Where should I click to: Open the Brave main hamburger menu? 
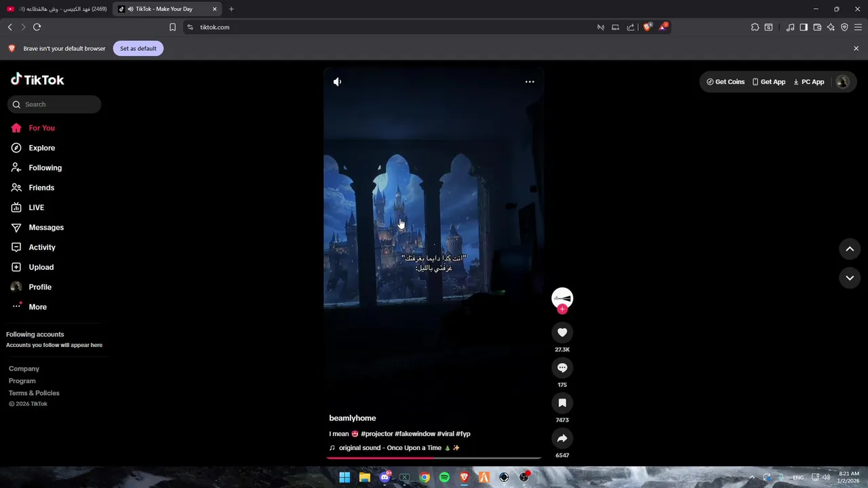tap(858, 27)
